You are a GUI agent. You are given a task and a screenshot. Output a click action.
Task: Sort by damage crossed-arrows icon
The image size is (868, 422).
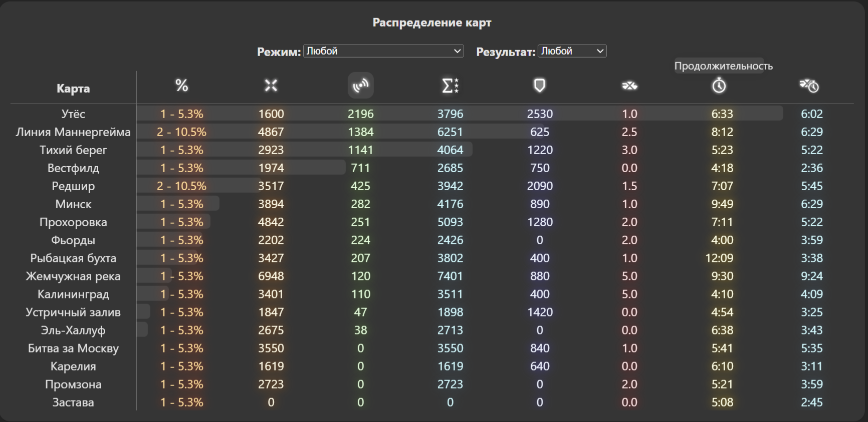[x=271, y=86]
